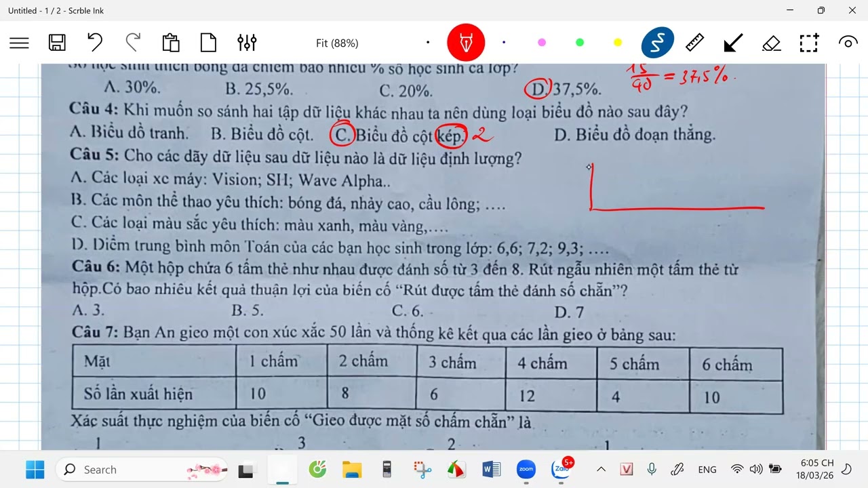Image resolution: width=868 pixels, height=488 pixels.
Task: Click the taskbar Search box
Action: (142, 469)
